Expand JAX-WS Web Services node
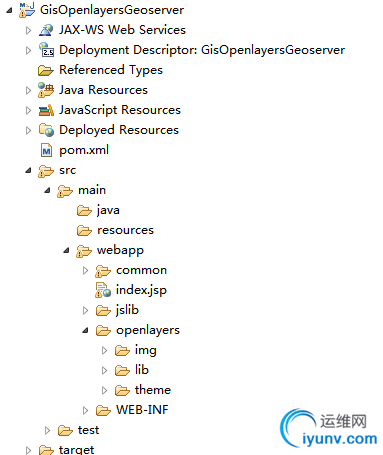383x455 pixels. coord(29,30)
